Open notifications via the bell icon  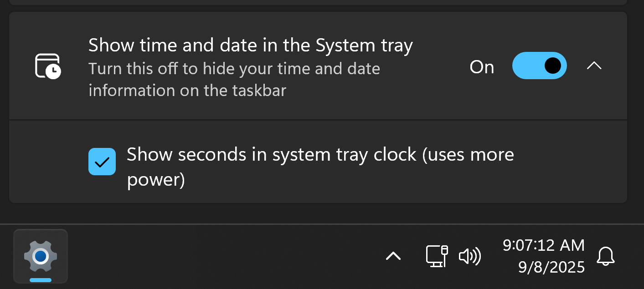606,257
